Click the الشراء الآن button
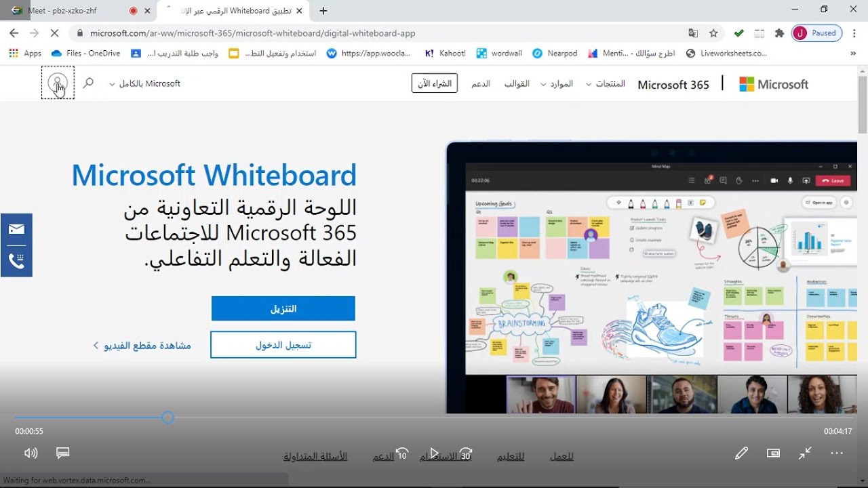This screenshot has height=488, width=868. (435, 83)
